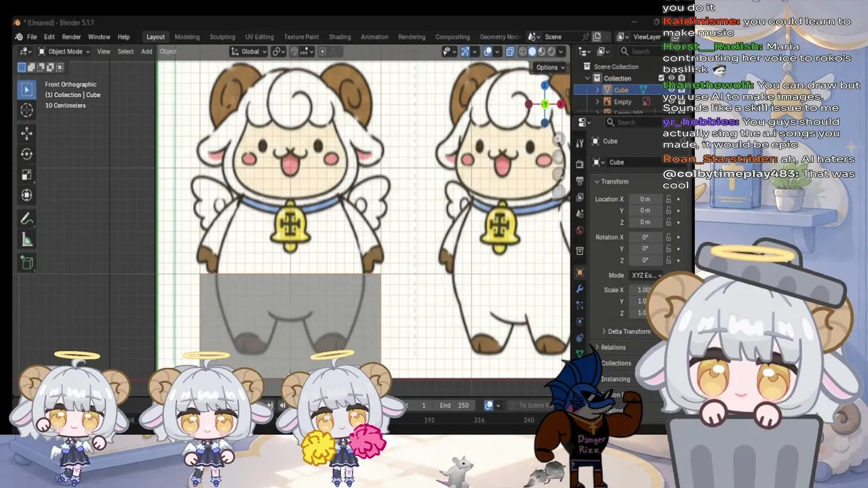Expand the Cube item in outliner

[x=597, y=90]
